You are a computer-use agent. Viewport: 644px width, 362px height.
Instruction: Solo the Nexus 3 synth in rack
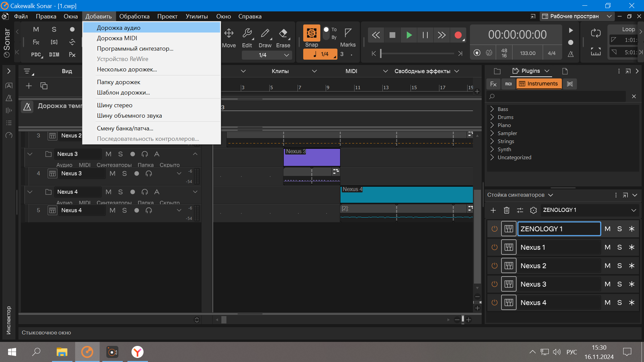click(620, 284)
